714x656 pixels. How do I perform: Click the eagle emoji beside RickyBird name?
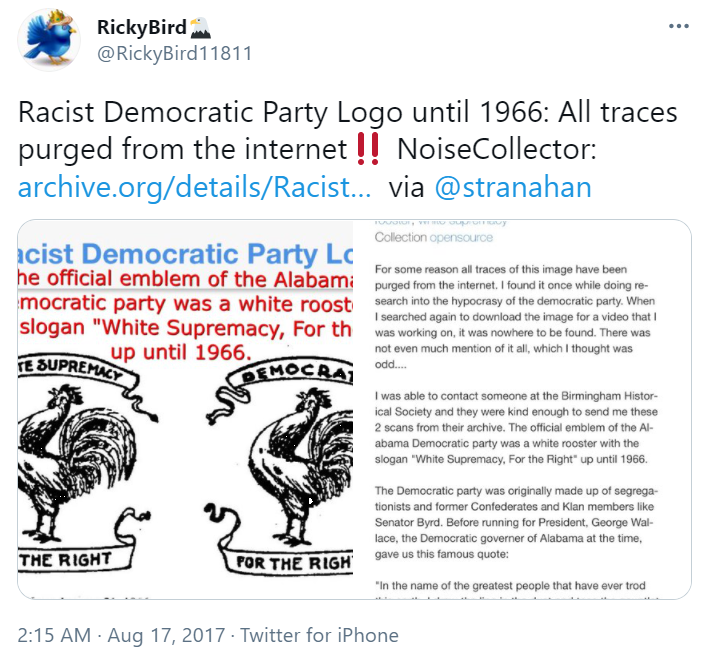(200, 27)
